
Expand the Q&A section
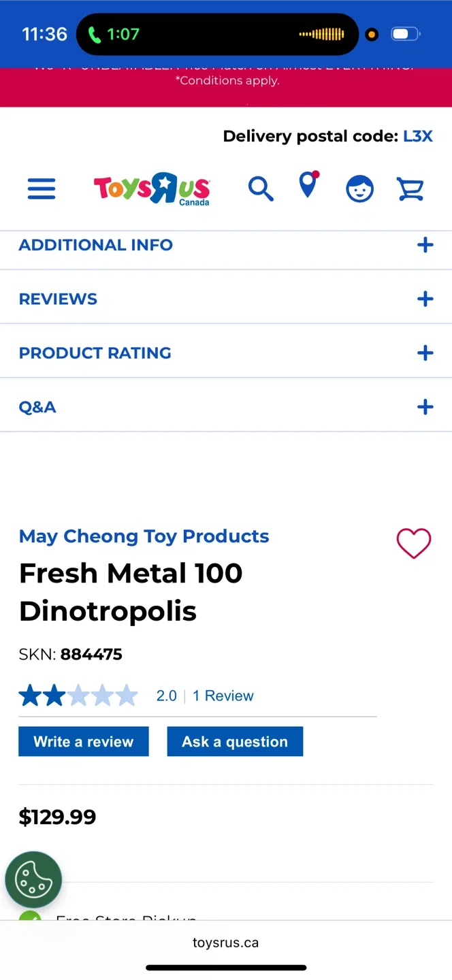tap(425, 407)
